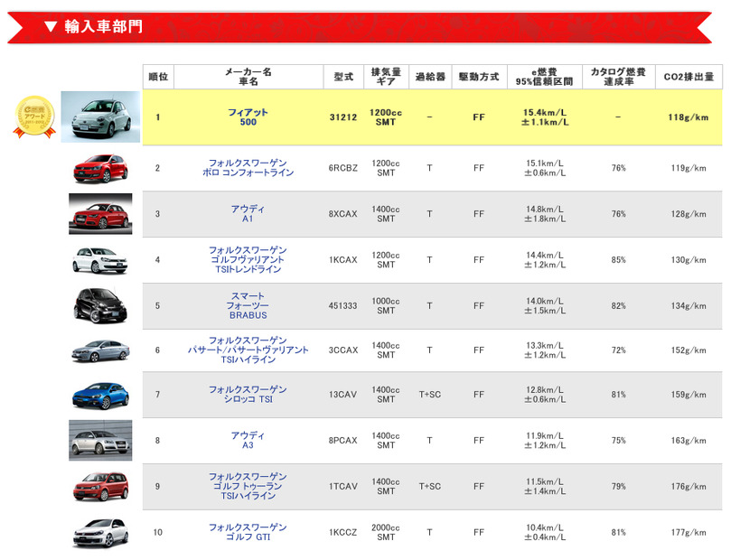Select the 15.1km/L fuel economy value
Screen dimensions: 731x560
[545, 163]
